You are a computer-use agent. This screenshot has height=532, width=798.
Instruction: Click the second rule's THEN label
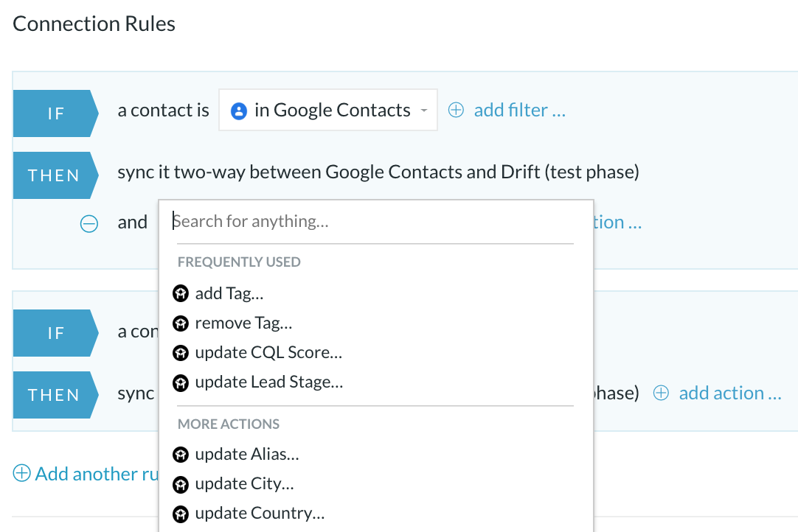(55, 395)
